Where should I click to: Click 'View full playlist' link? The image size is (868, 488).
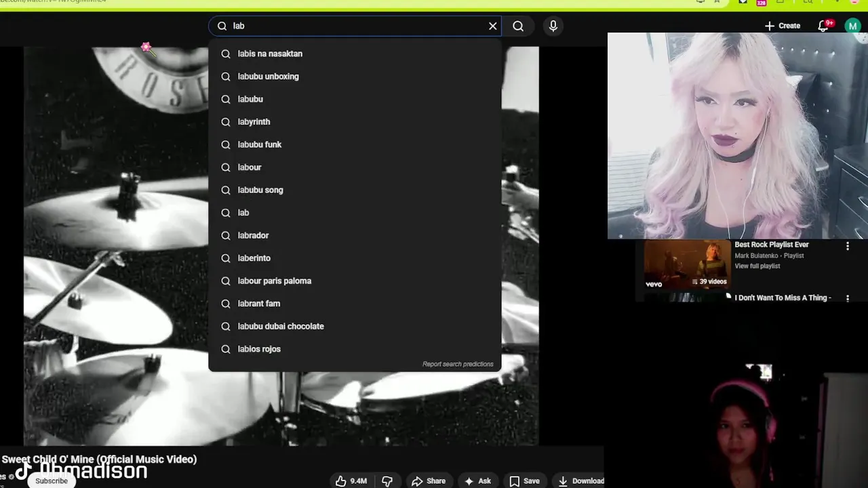757,266
